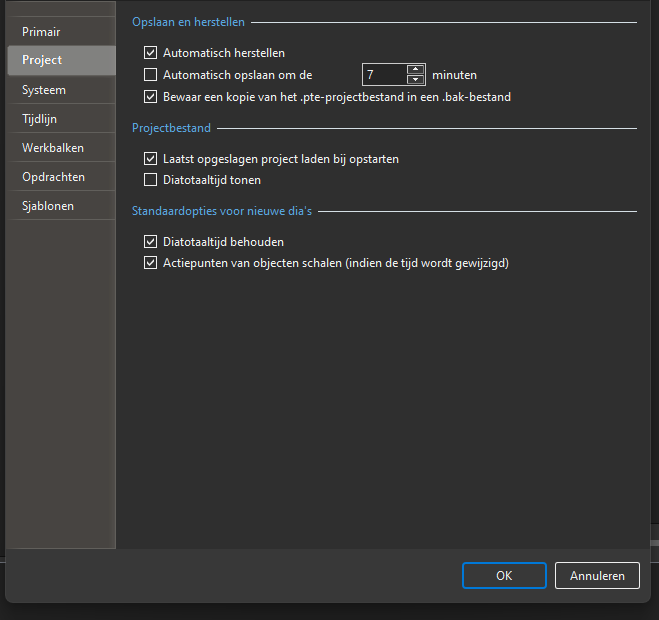Enable Diatotaaltijd tonen checkbox

pos(151,181)
